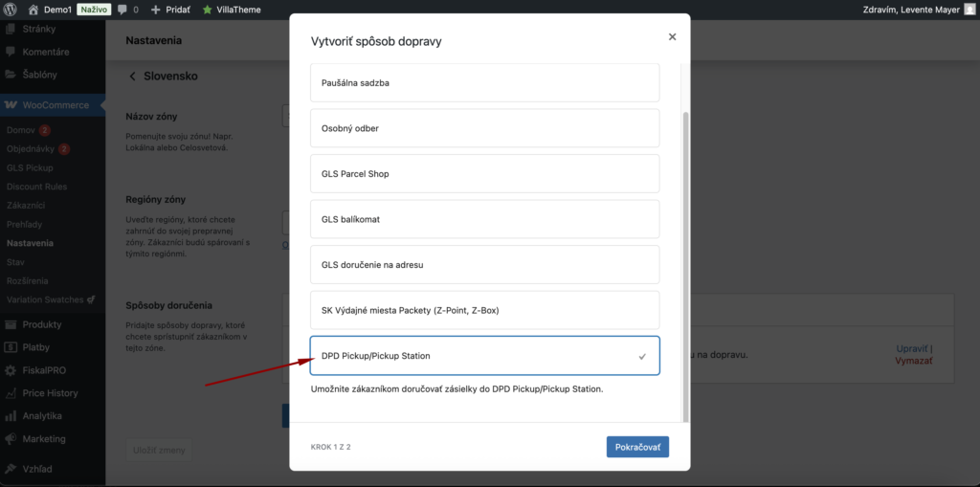The width and height of the screenshot is (980, 487).
Task: Select GLS balíkomat shipping method
Action: click(484, 219)
